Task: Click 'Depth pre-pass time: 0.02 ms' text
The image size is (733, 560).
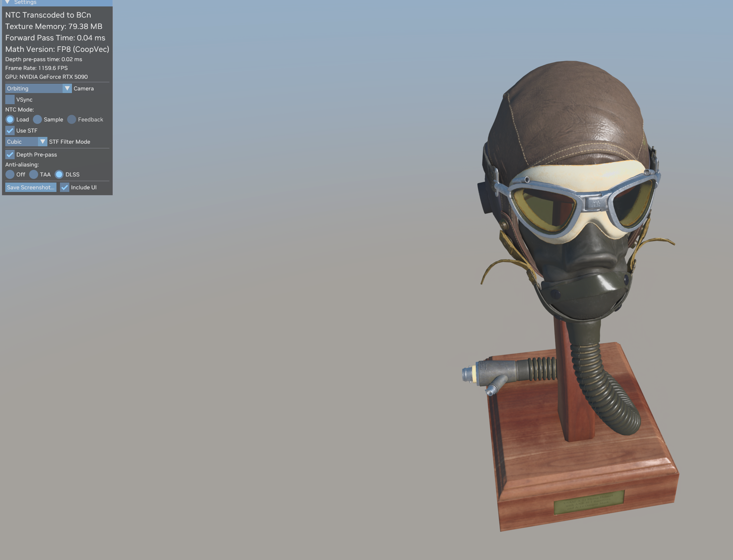Action: point(44,59)
